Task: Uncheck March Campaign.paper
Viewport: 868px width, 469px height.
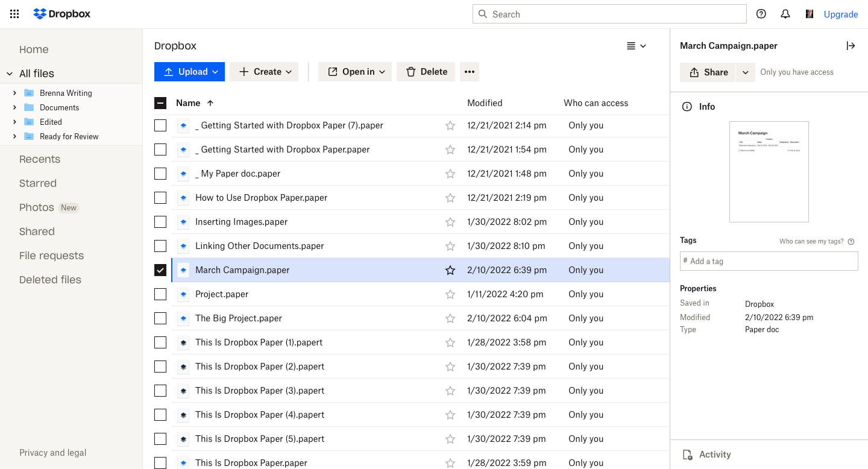Action: pyautogui.click(x=160, y=270)
